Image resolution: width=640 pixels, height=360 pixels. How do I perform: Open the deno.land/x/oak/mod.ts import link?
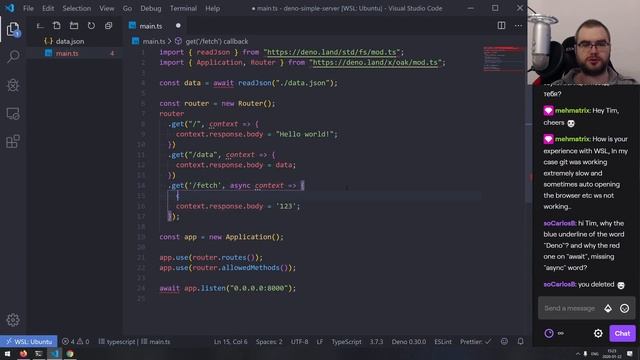tap(376, 62)
